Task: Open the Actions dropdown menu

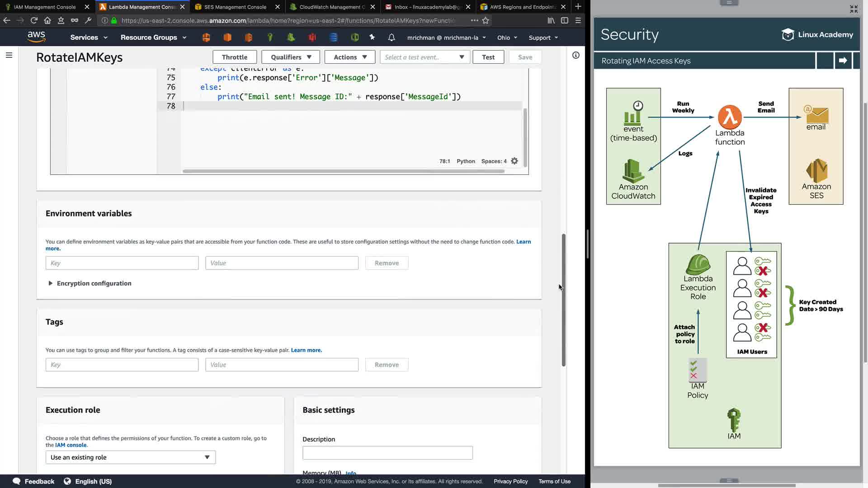Action: [350, 57]
